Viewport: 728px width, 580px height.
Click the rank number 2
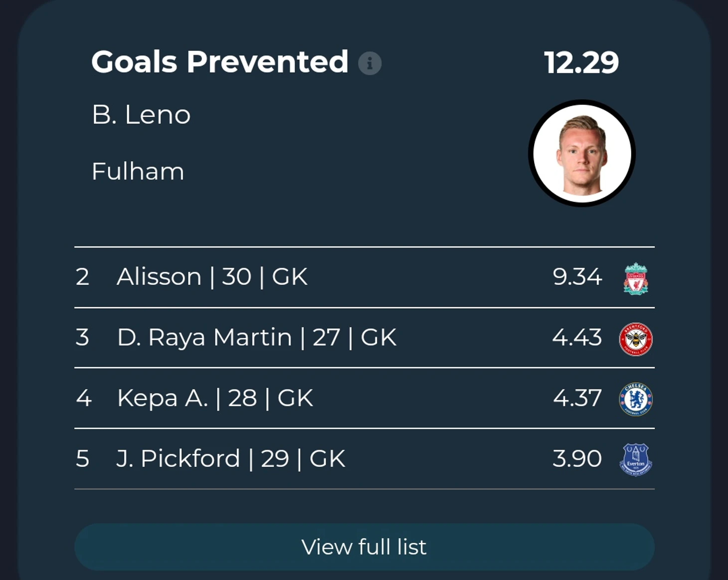[x=83, y=277]
